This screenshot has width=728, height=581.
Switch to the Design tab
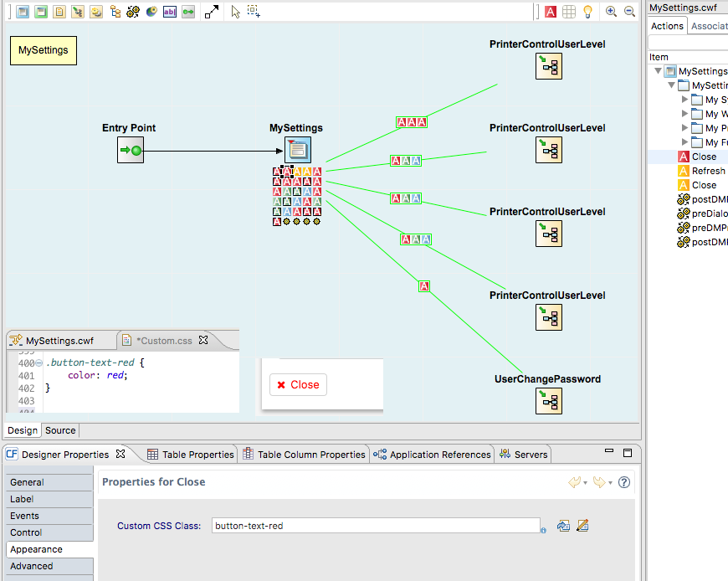click(x=23, y=430)
